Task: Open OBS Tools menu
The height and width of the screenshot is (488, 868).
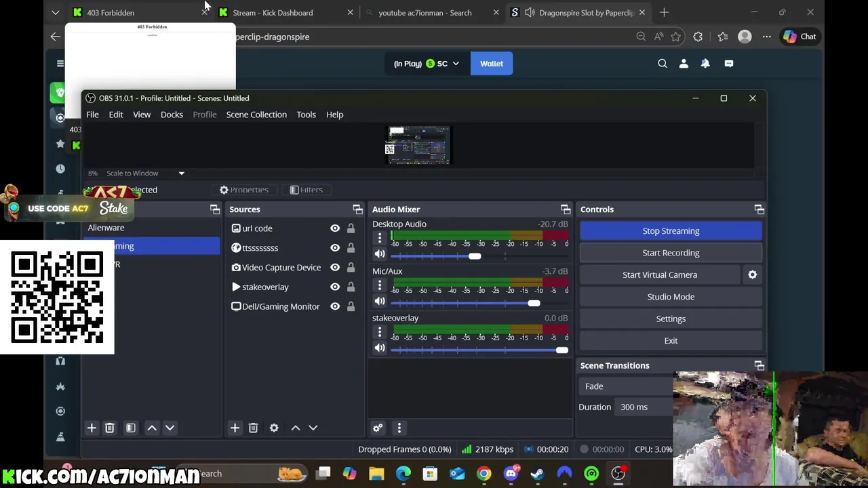Action: point(306,115)
